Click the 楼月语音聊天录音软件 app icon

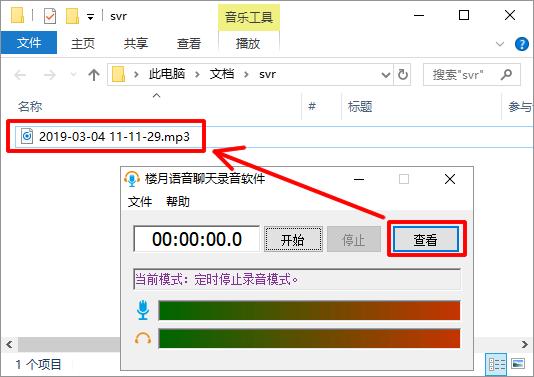pos(132,179)
